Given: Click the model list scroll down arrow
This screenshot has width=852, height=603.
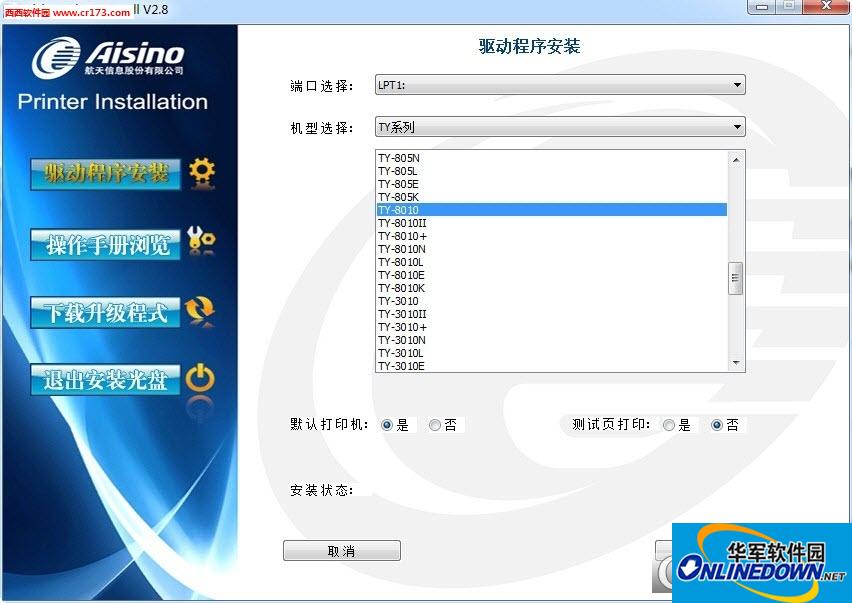Looking at the screenshot, I should [x=736, y=363].
